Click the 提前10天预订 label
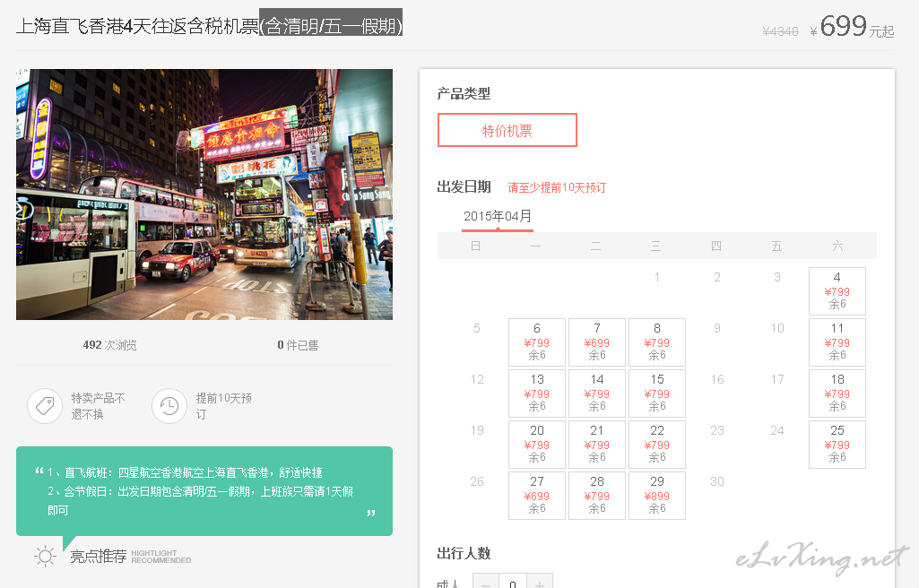This screenshot has width=919, height=588. click(223, 406)
